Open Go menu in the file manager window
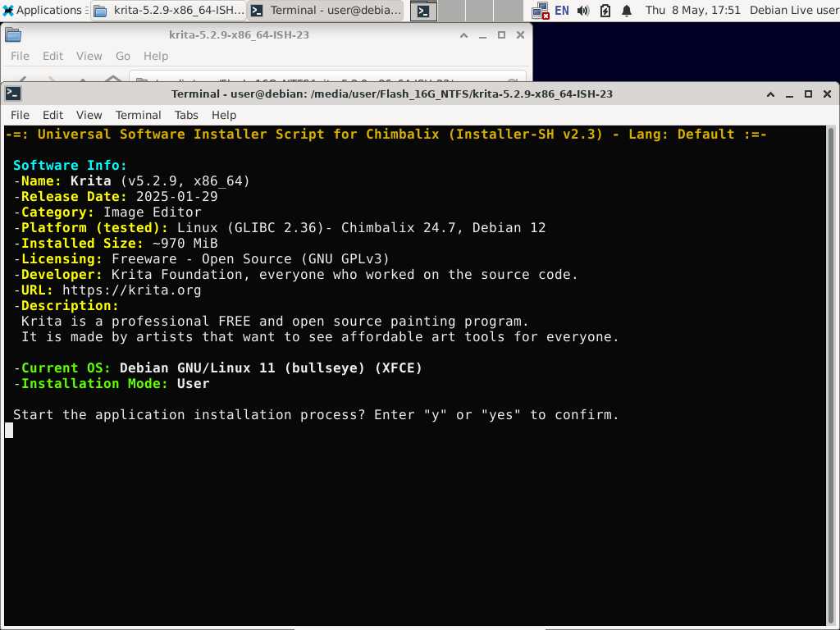Image resolution: width=840 pixels, height=630 pixels. [x=123, y=57]
